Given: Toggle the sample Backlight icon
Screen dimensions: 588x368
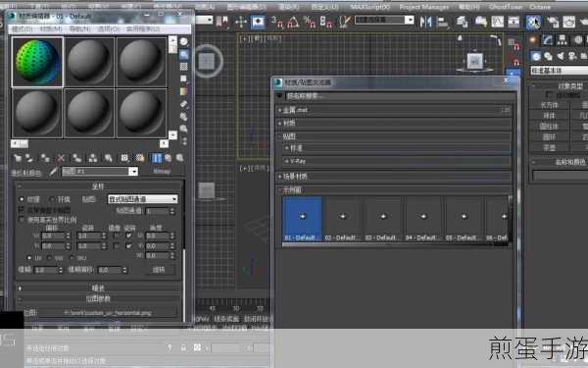Looking at the screenshot, I should (x=184, y=54).
